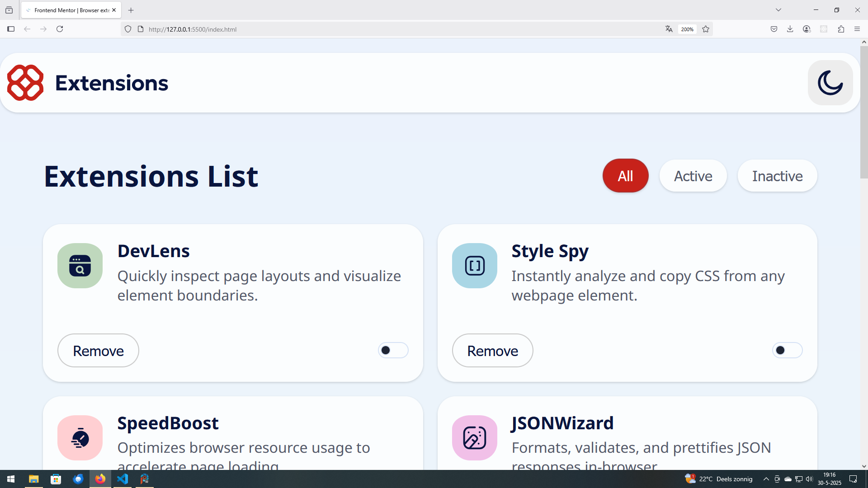Toggle dark mode with moon icon

(x=830, y=83)
